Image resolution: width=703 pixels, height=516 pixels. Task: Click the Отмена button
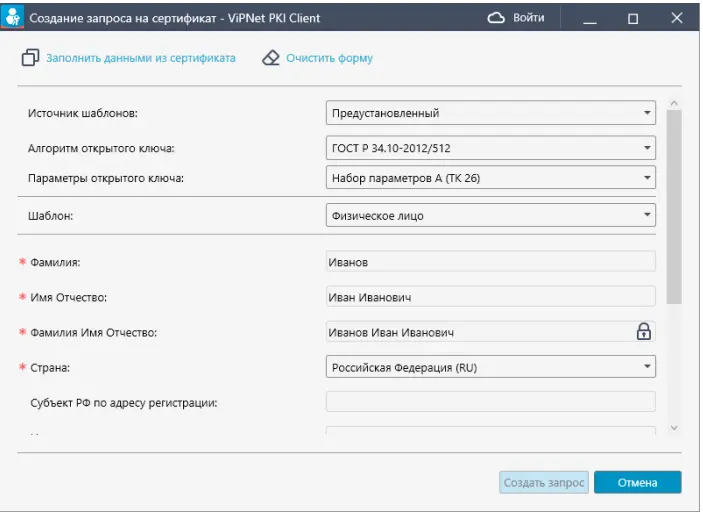[638, 482]
